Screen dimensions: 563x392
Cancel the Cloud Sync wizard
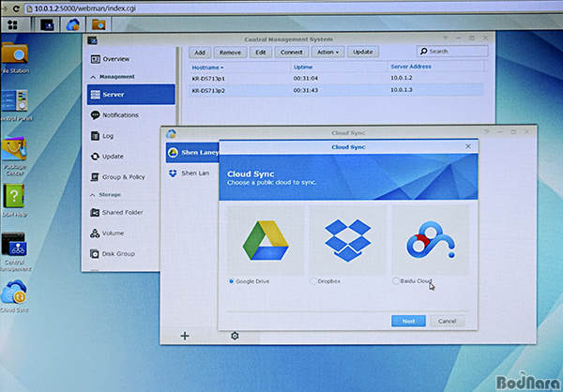[x=447, y=321]
